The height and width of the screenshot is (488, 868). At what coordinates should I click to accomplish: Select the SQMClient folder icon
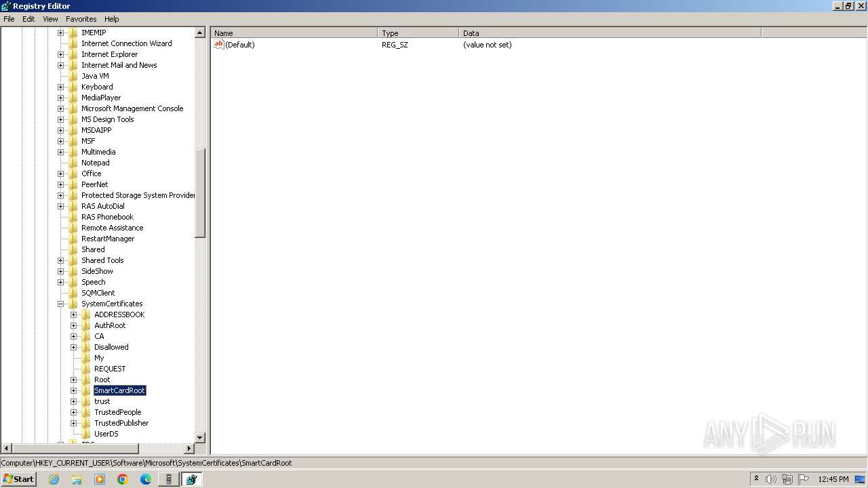(x=73, y=293)
